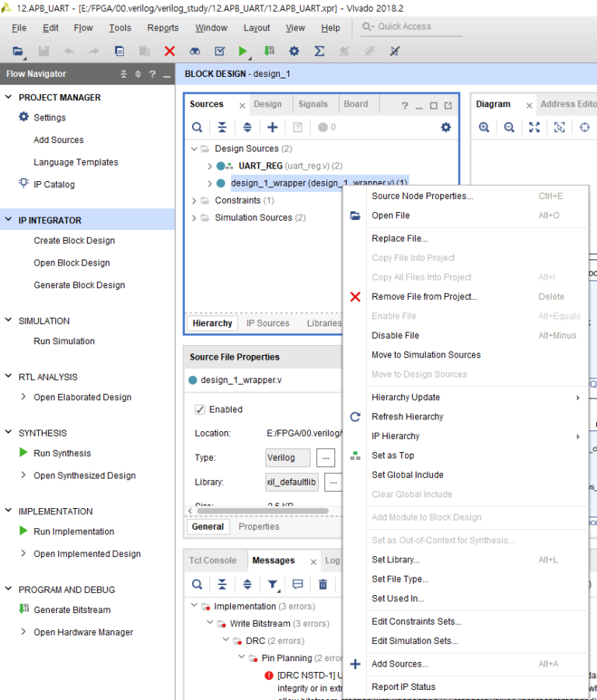Click the Generate Bitstream toolbar icon
The image size is (597, 700).
[269, 51]
